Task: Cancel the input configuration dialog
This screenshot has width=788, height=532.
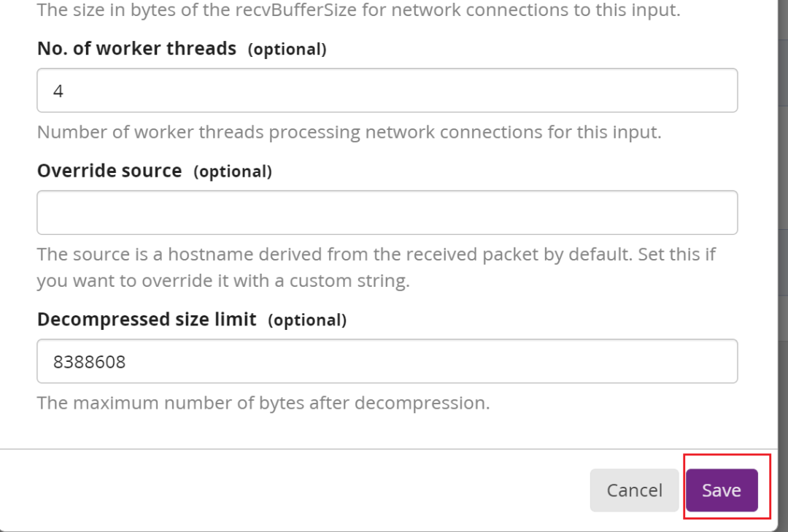Action: coord(634,490)
